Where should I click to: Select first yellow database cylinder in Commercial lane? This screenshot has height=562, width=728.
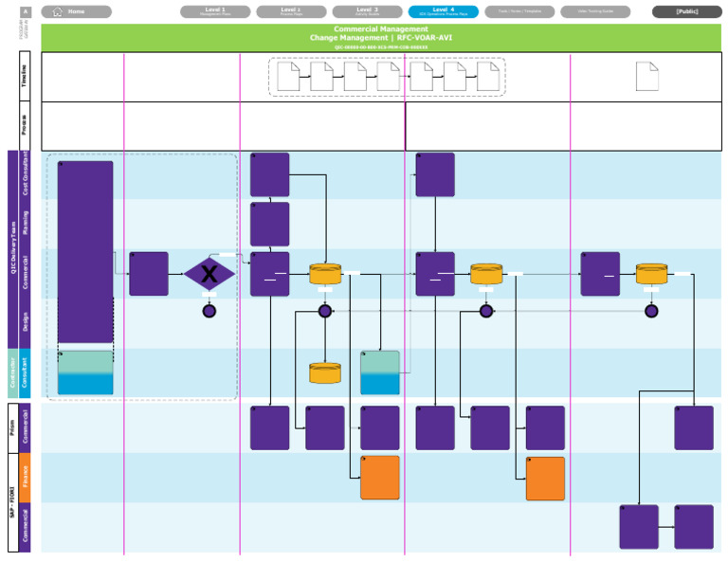pyautogui.click(x=325, y=274)
